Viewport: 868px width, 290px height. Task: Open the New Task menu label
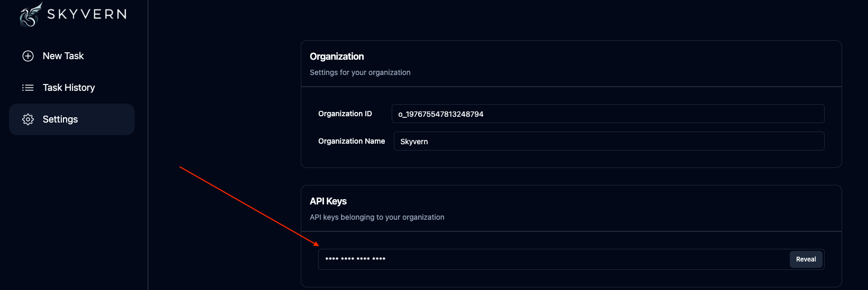pyautogui.click(x=63, y=56)
